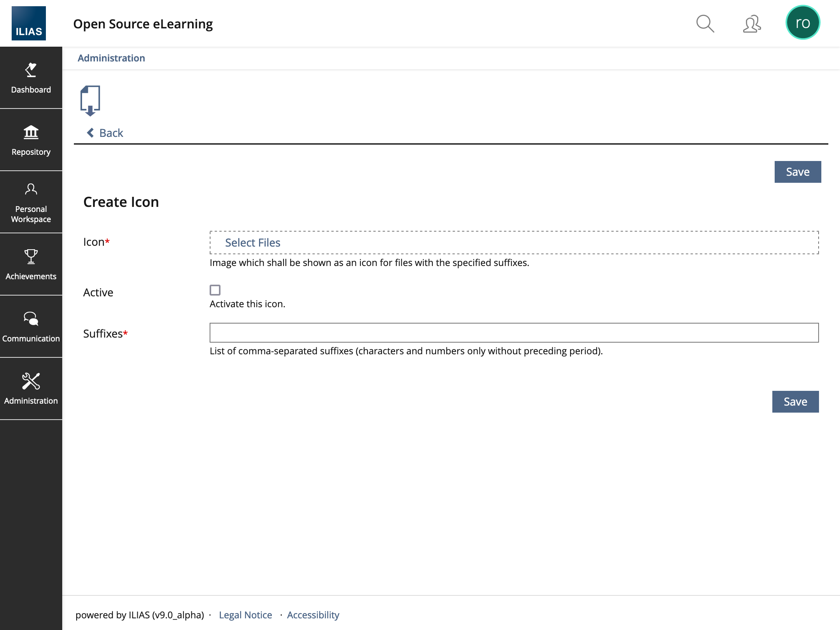Open Administration tools sidebar item
Image resolution: width=840 pixels, height=630 pixels.
click(31, 389)
